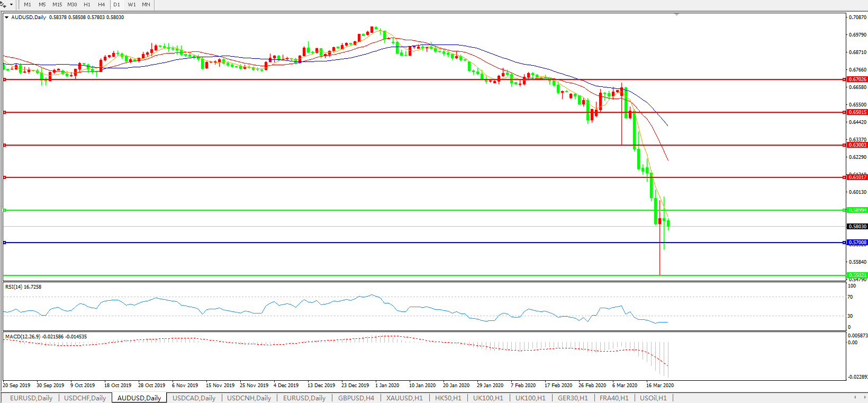Set timeframe to MN monthly

click(x=146, y=5)
